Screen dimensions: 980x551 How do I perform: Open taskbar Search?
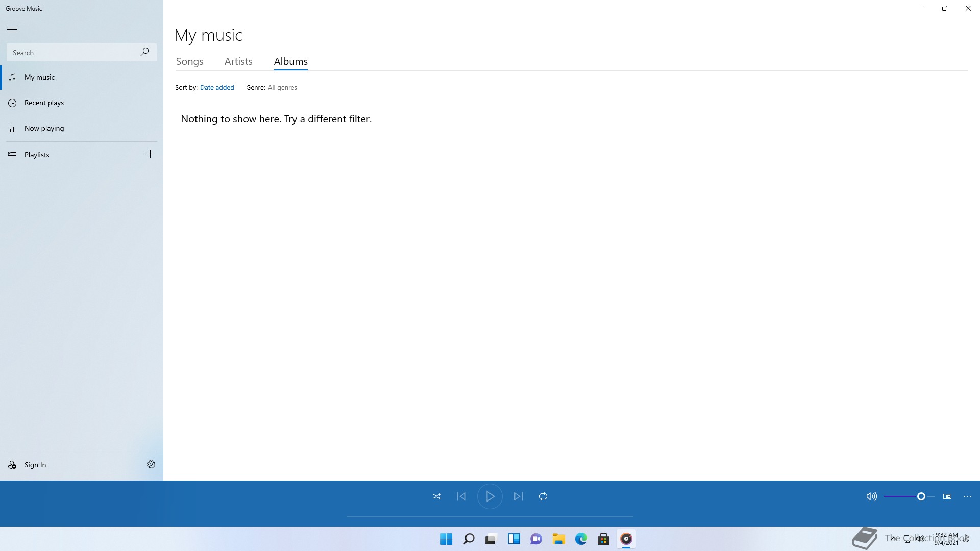coord(469,539)
